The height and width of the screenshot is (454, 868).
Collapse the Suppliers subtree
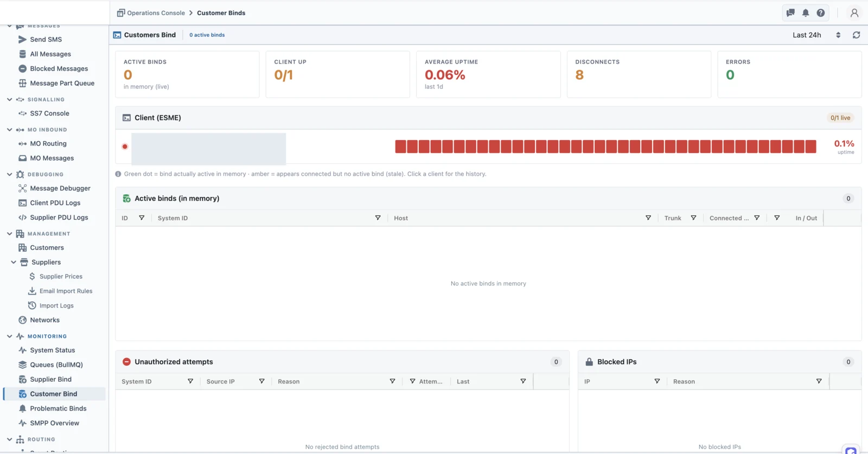(14, 262)
